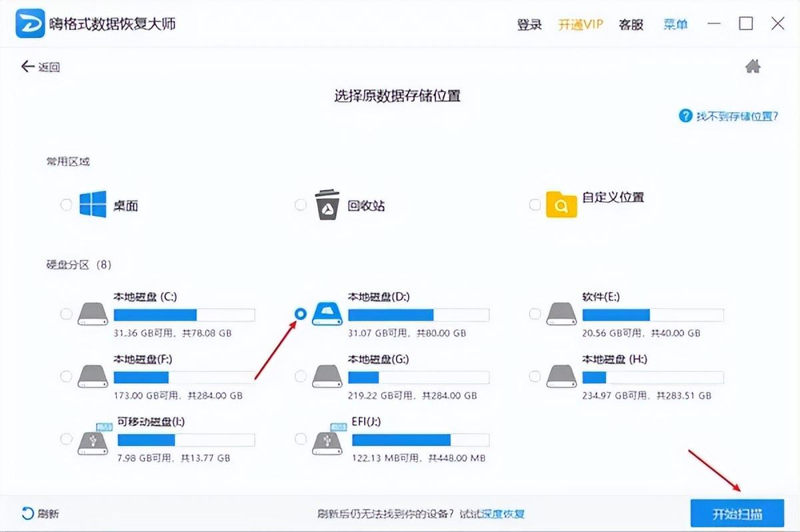Select the desktop (桌面) radio button
800x532 pixels.
click(66, 205)
